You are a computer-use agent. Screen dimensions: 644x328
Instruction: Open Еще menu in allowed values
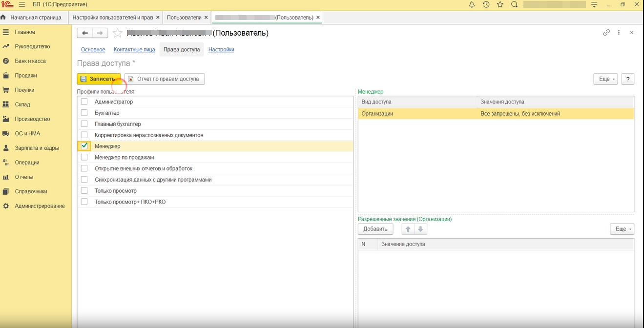pyautogui.click(x=622, y=229)
